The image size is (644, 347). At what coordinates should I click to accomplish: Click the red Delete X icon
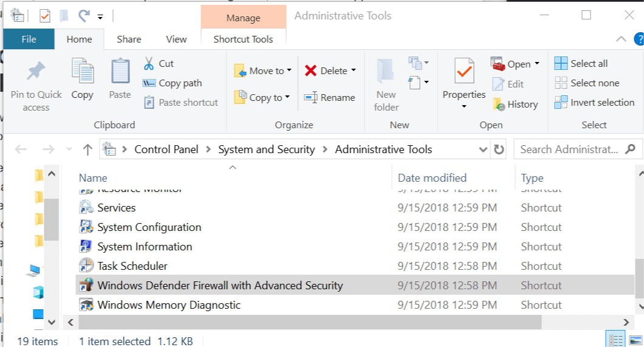(310, 70)
